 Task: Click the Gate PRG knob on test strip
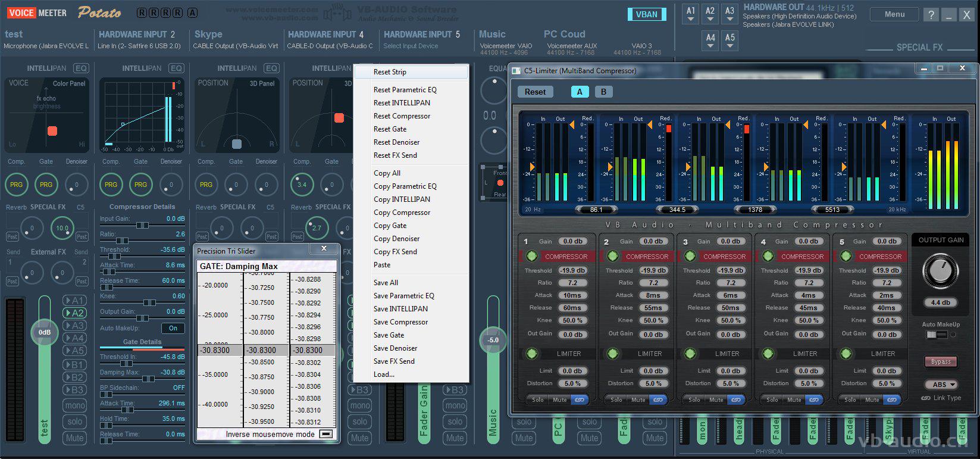click(46, 185)
